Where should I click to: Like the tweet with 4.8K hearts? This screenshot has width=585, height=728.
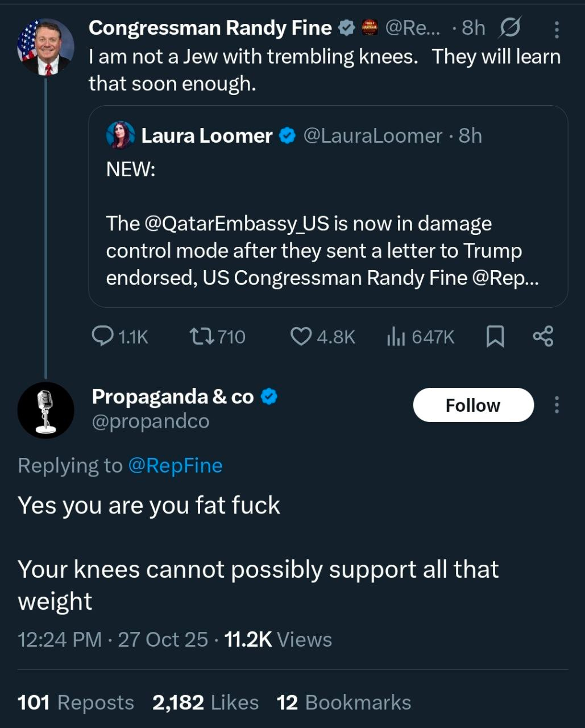(x=300, y=337)
